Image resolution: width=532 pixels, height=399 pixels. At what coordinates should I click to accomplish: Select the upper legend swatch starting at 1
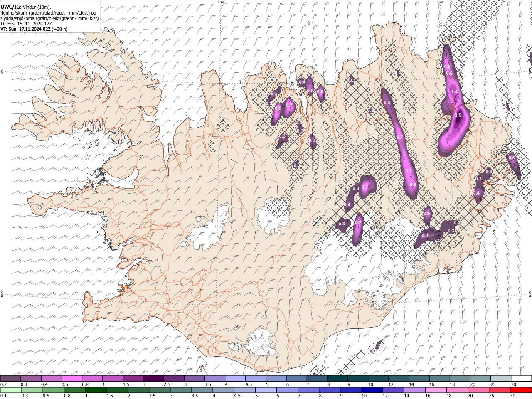coord(113,378)
